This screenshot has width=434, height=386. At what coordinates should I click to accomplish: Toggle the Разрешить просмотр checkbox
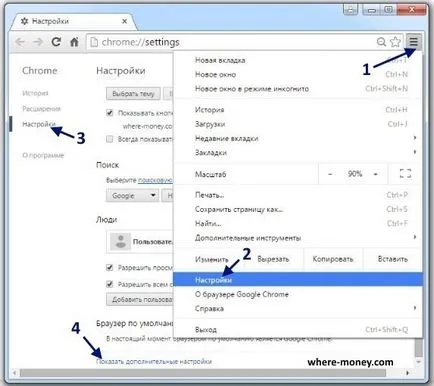(x=109, y=267)
